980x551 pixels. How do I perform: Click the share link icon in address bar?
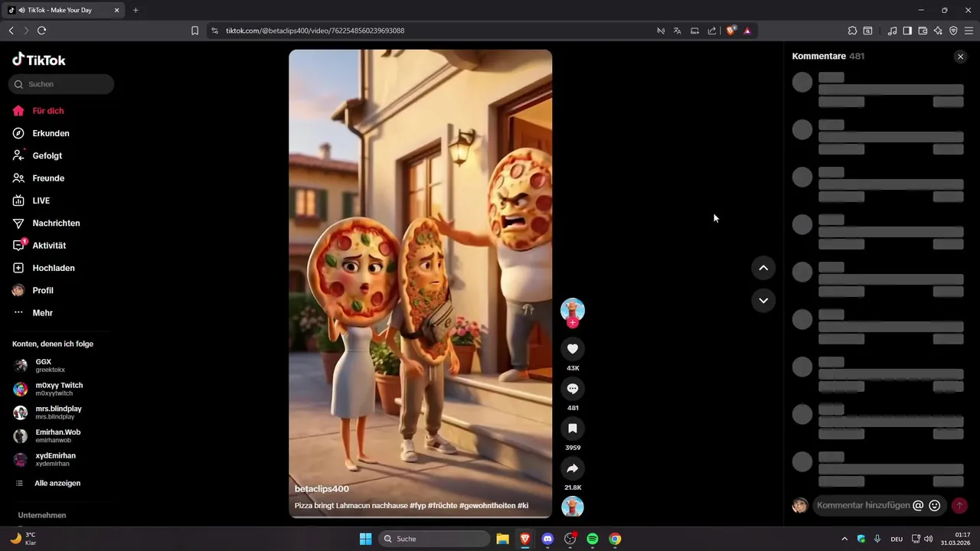coord(712,31)
